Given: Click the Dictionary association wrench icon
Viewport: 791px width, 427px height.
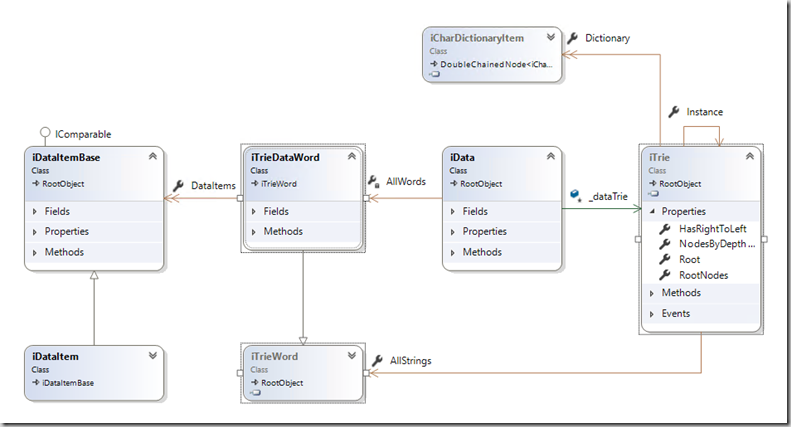Looking at the screenshot, I should tap(572, 38).
